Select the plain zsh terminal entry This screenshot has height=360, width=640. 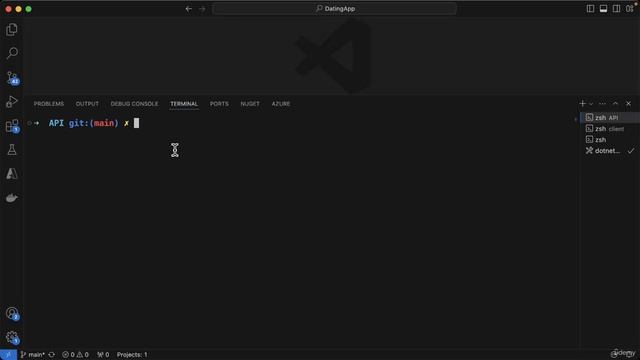click(x=610, y=140)
